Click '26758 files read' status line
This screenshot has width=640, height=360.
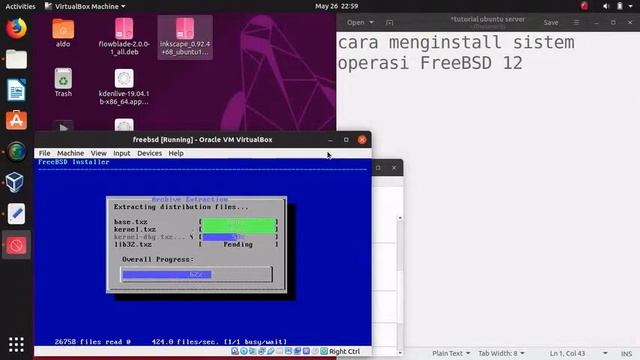[92, 342]
